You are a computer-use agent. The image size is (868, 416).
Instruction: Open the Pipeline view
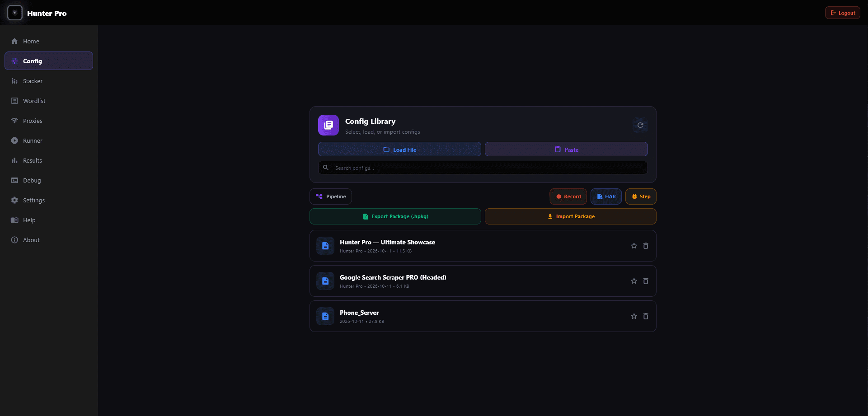pyautogui.click(x=331, y=196)
